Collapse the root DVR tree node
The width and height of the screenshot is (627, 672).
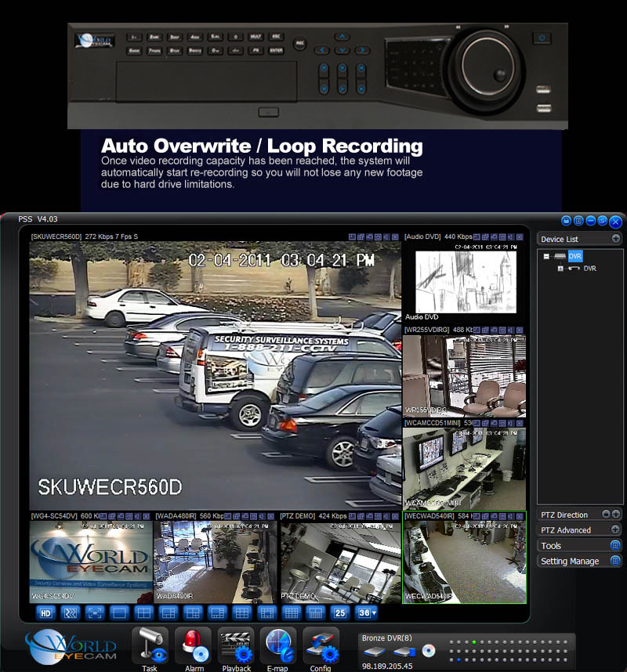tap(546, 256)
